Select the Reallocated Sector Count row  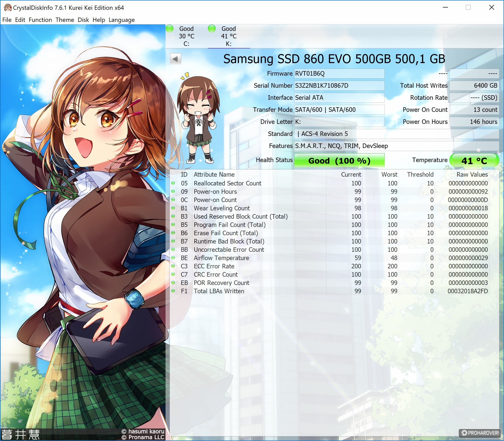329,183
